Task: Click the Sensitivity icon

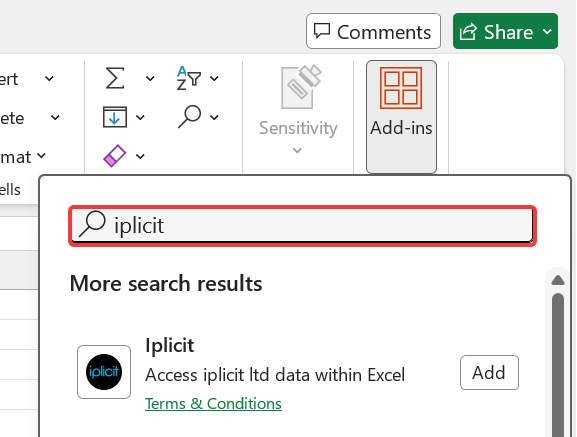Action: click(301, 88)
